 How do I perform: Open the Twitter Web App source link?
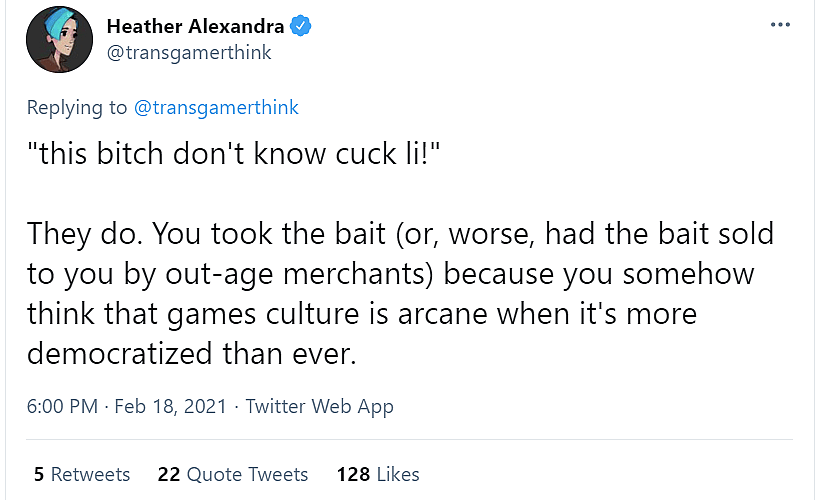(x=319, y=406)
